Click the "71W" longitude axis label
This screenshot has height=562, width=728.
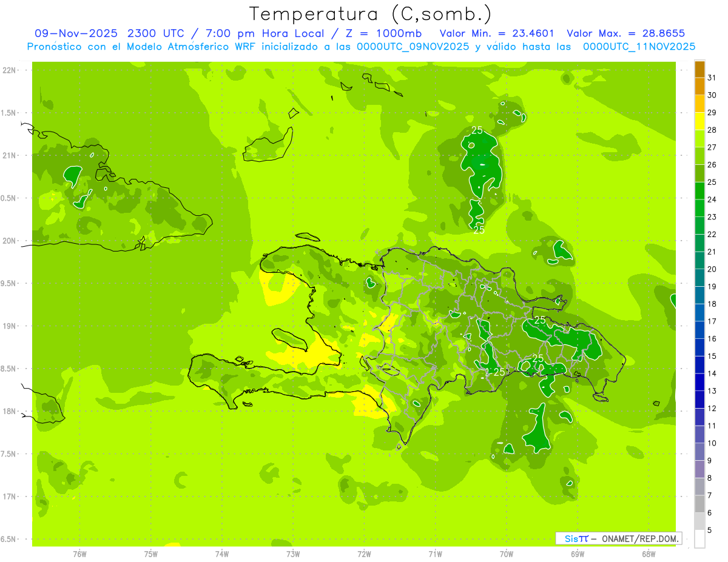pos(435,554)
